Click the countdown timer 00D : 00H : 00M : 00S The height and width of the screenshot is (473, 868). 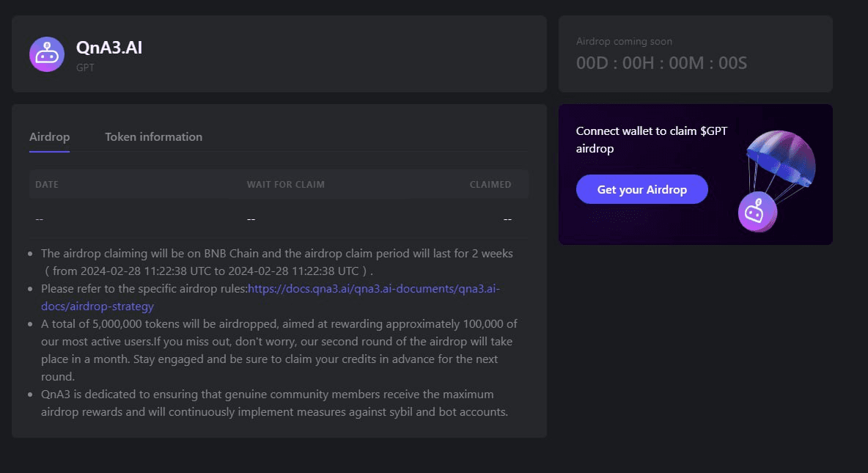point(661,63)
